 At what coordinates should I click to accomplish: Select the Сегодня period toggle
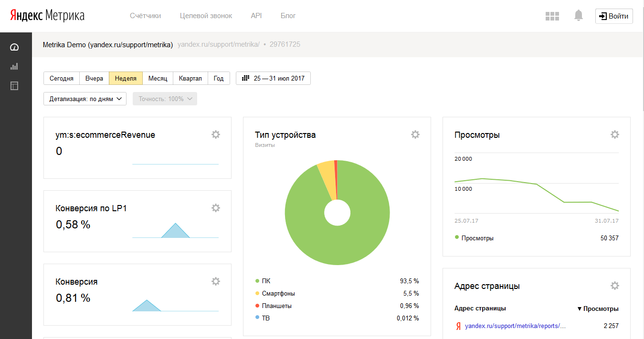[x=62, y=78]
